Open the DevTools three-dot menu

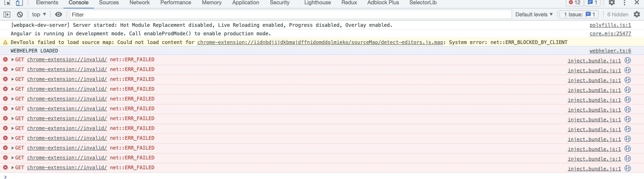tap(624, 3)
